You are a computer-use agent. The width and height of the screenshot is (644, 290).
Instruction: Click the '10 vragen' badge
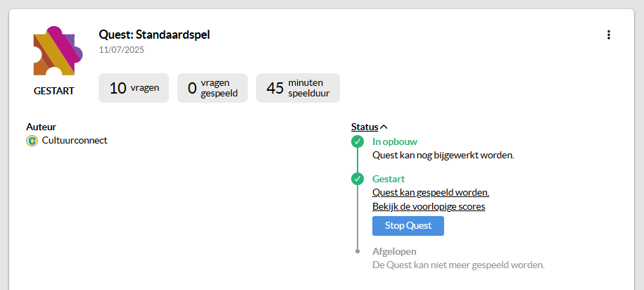point(134,88)
